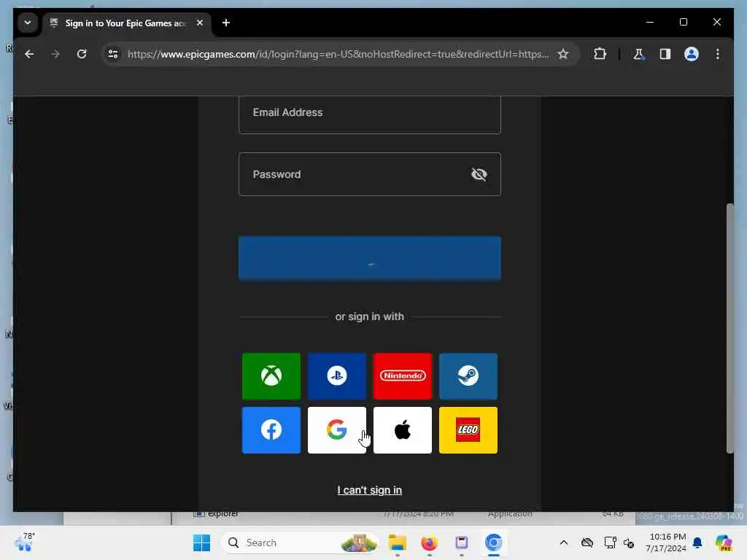Sign in with LEGO
747x560 pixels.
468,430
